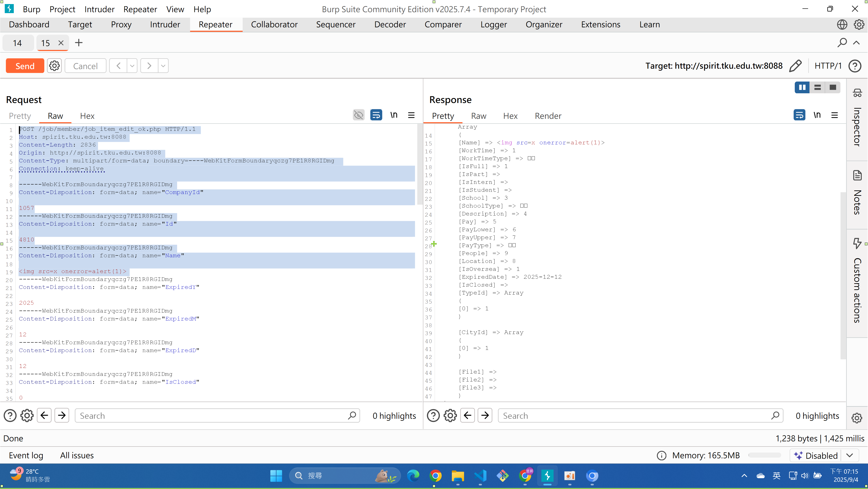Jump to next Request search match

[x=62, y=415]
